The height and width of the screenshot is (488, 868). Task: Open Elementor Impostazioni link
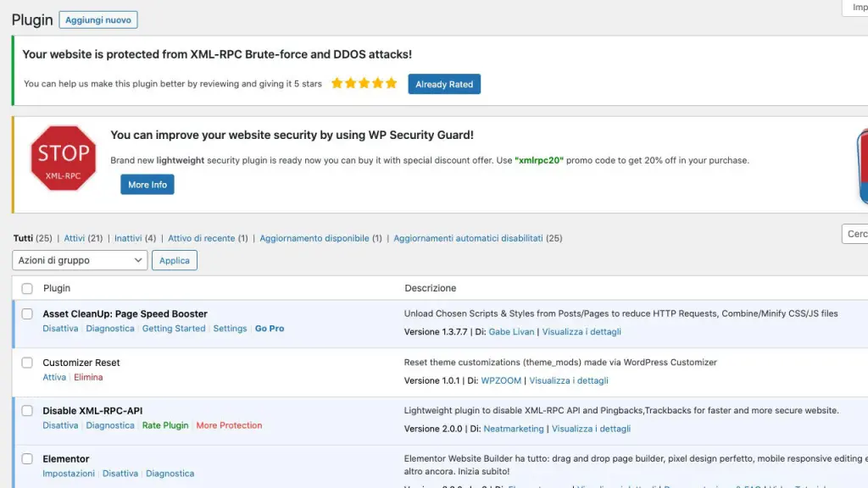(x=69, y=473)
